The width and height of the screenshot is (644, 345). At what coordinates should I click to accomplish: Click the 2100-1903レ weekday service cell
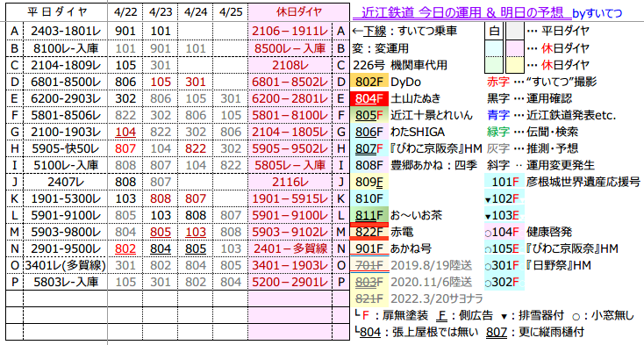65,132
